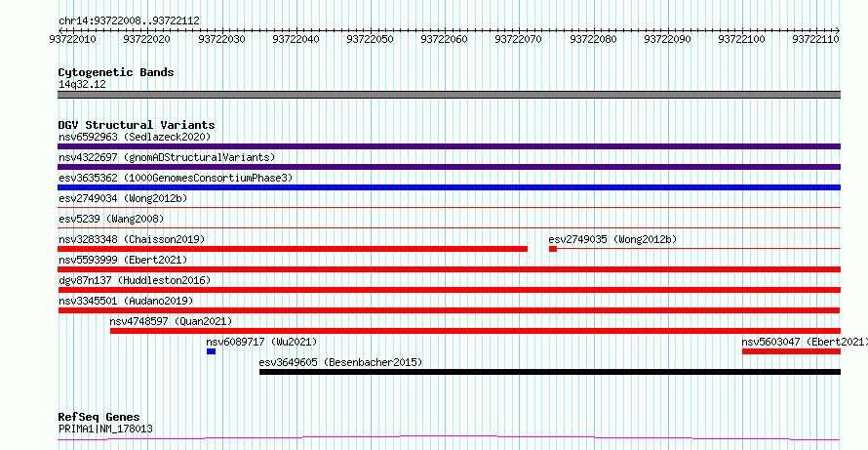The width and height of the screenshot is (868, 450).
Task: Click nsv5603047 (Ebert2021) label
Action: (x=805, y=342)
